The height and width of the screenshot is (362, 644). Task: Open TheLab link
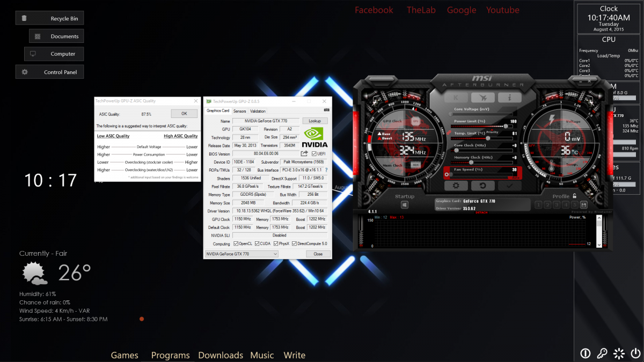point(421,10)
